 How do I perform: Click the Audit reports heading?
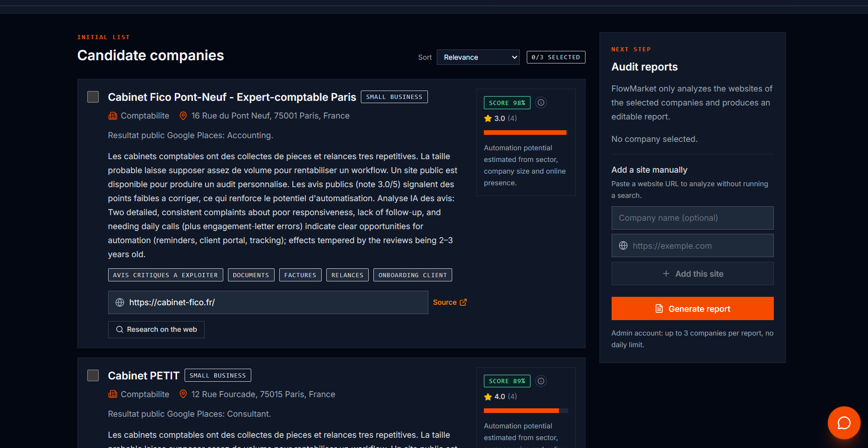click(644, 67)
